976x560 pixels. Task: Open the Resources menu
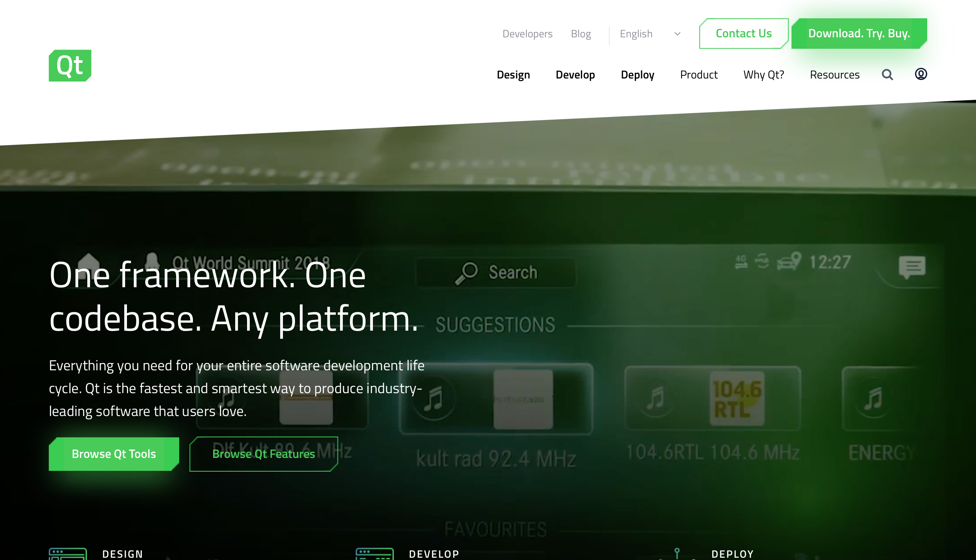(835, 75)
